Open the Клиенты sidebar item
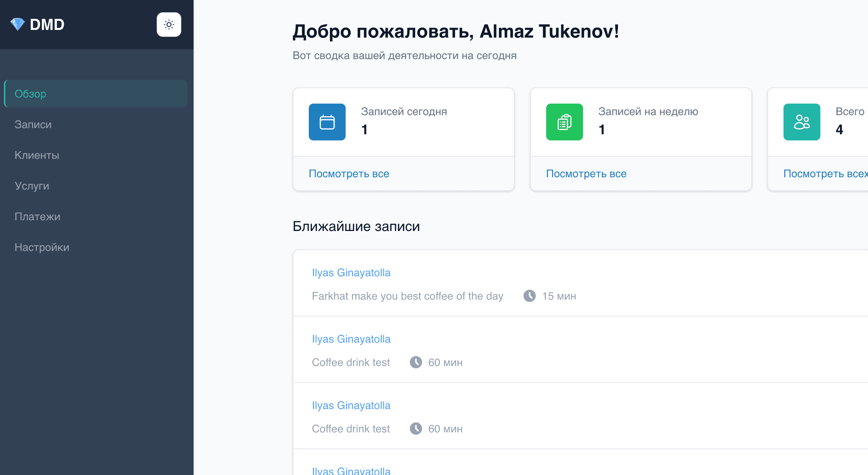The height and width of the screenshot is (475, 868). (x=96, y=155)
